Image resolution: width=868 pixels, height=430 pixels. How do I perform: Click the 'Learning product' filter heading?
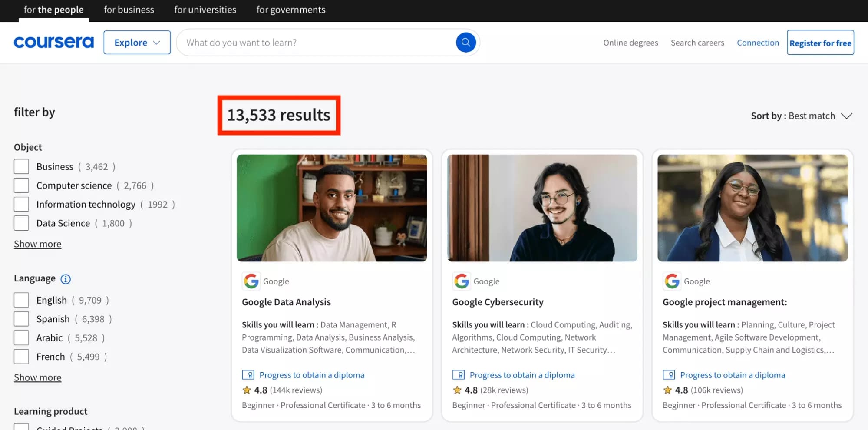(51, 411)
